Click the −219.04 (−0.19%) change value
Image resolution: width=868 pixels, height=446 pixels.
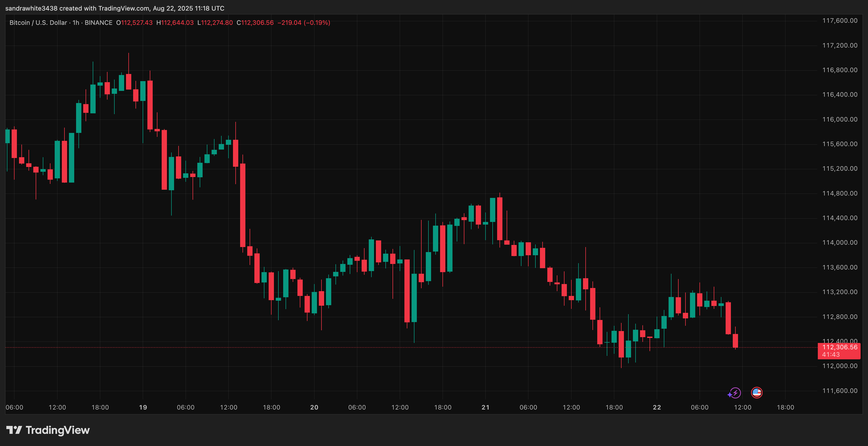(x=304, y=22)
